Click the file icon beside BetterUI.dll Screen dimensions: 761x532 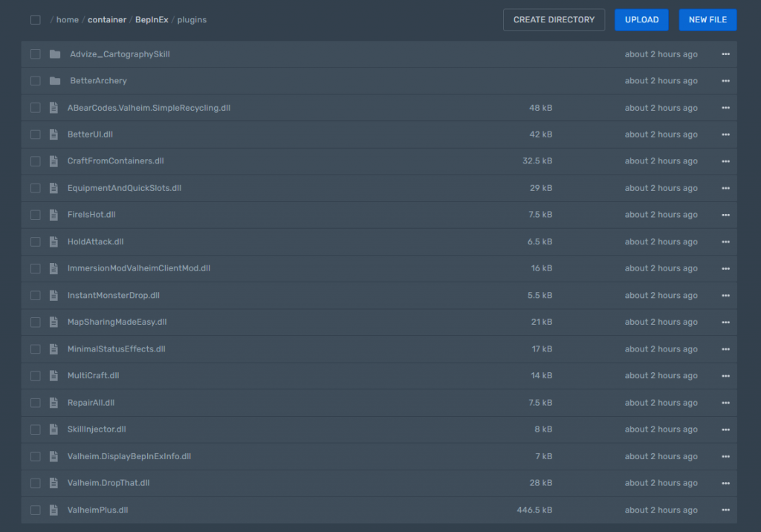[54, 134]
